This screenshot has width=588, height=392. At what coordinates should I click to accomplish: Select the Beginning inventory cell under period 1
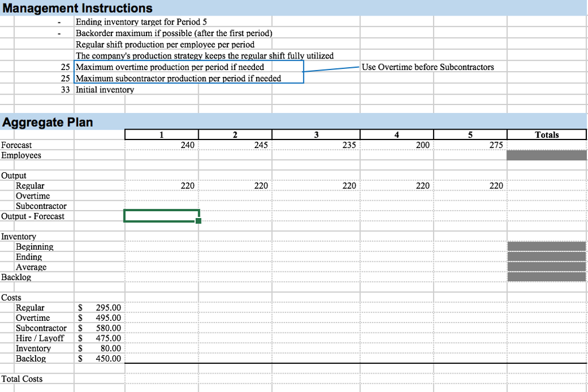point(161,246)
